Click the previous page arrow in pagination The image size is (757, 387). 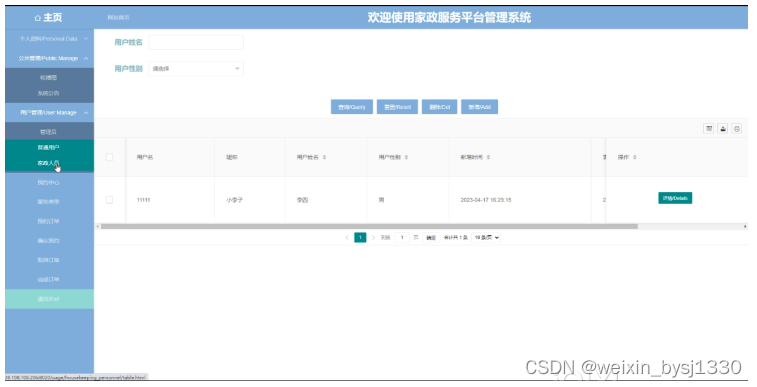click(x=347, y=237)
